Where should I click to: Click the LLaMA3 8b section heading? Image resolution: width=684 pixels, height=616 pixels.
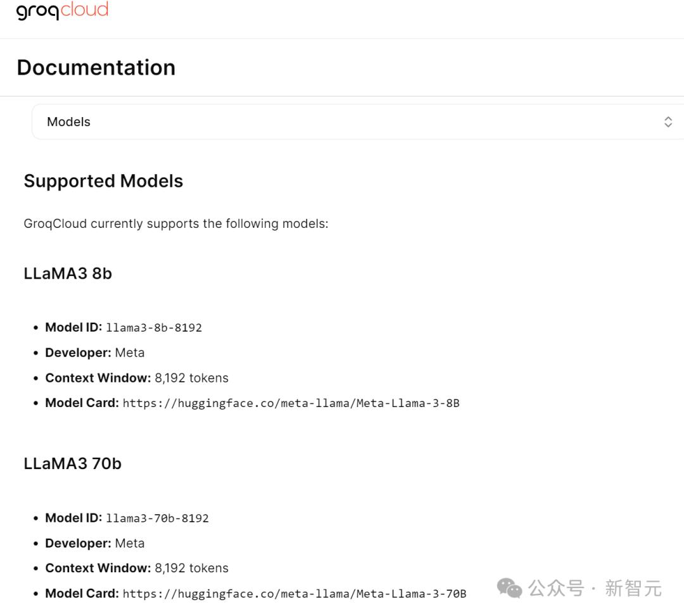point(68,273)
